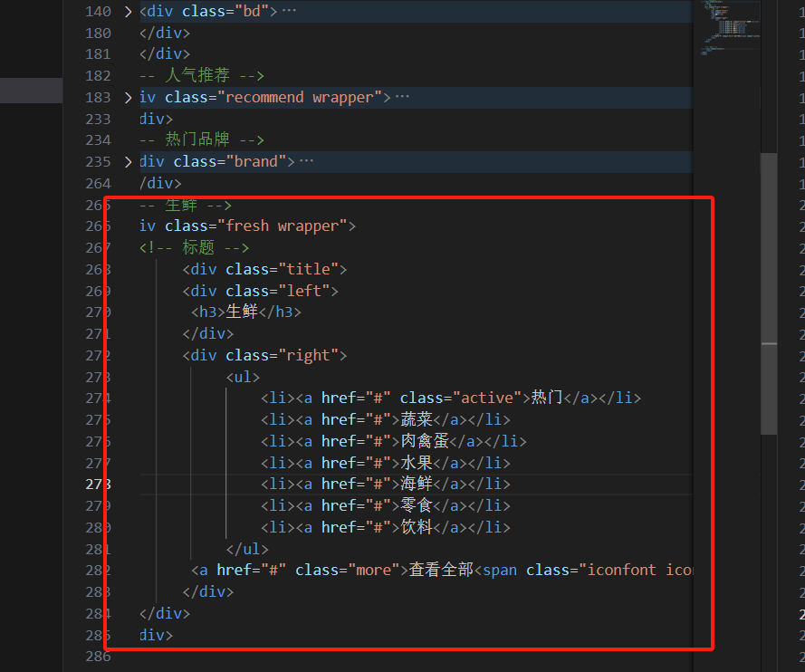Click the 蔬菜 list item text
Image resolution: width=805 pixels, height=672 pixels.
(417, 418)
